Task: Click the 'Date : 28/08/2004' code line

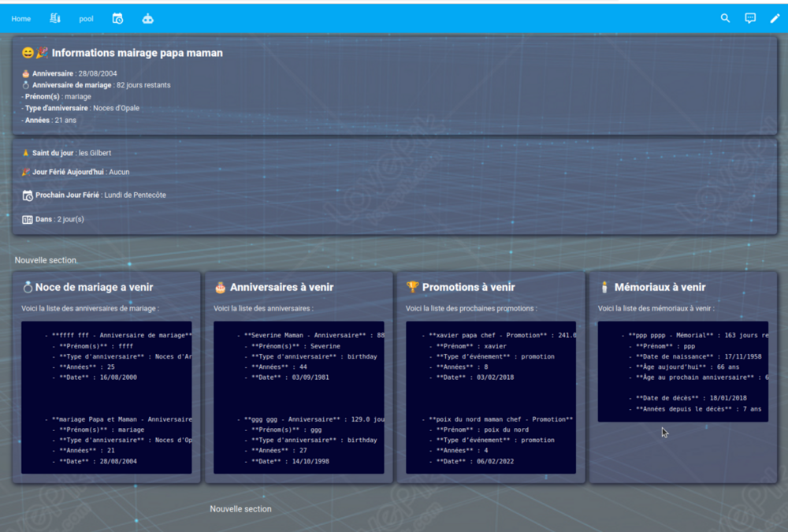Action: [x=95, y=461]
